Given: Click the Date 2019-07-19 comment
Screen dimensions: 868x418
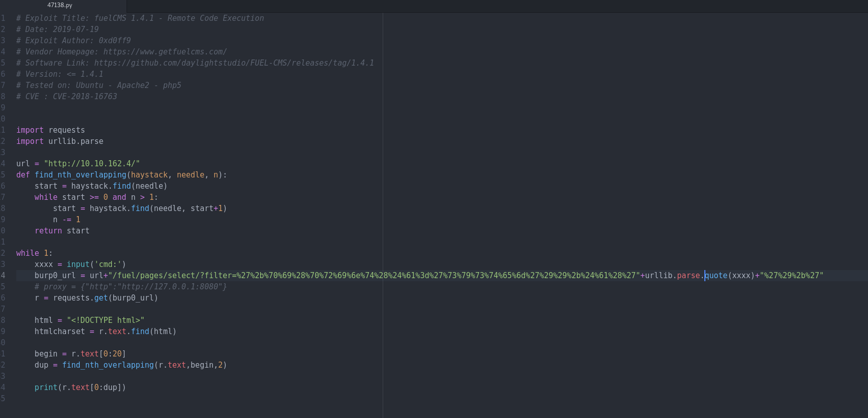Looking at the screenshot, I should (57, 29).
